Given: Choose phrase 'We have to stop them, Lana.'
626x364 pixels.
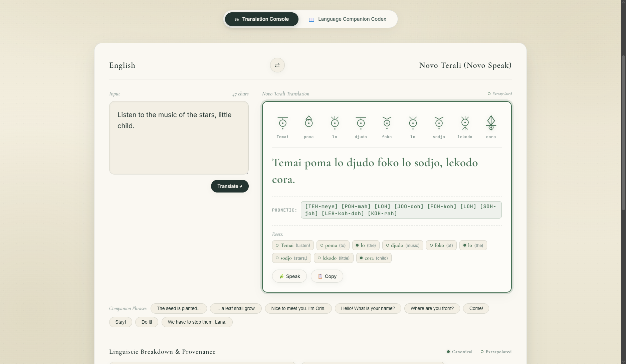Looking at the screenshot, I should point(197,322).
